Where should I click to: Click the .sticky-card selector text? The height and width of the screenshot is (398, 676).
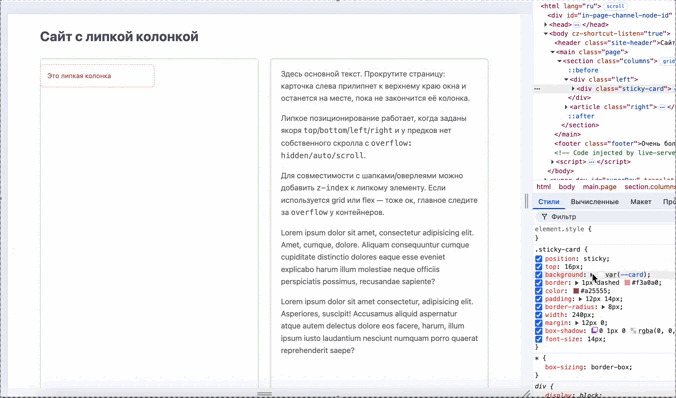(558, 249)
